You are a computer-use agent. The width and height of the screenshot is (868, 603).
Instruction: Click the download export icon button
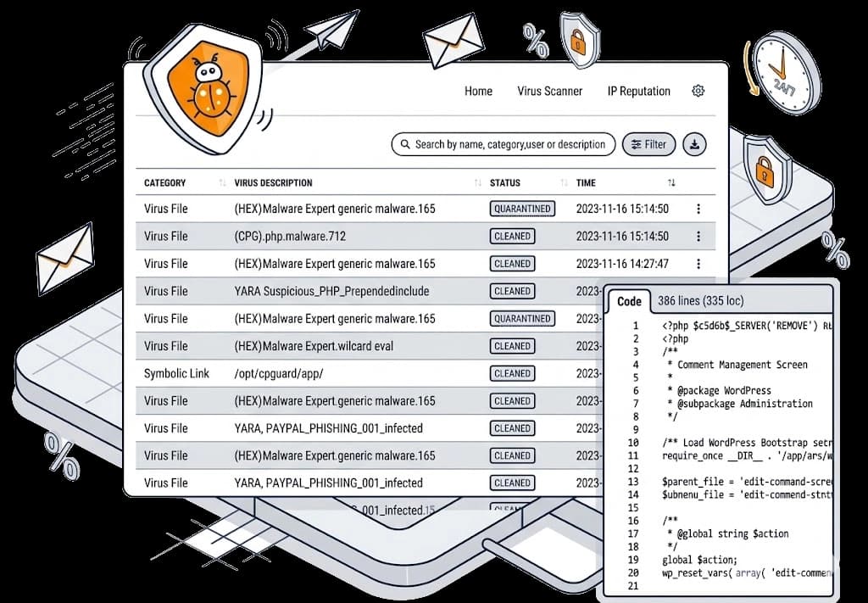coord(694,144)
